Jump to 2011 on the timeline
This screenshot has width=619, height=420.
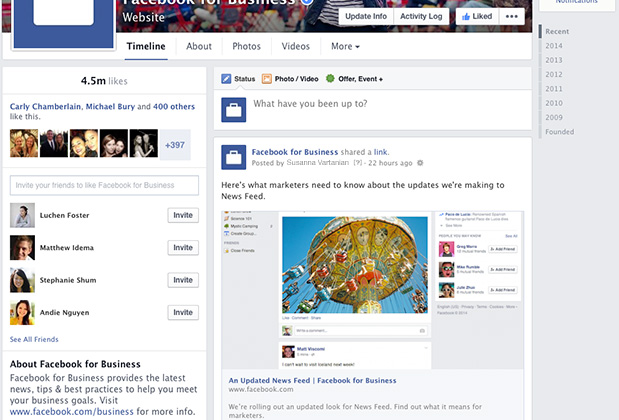(554, 89)
